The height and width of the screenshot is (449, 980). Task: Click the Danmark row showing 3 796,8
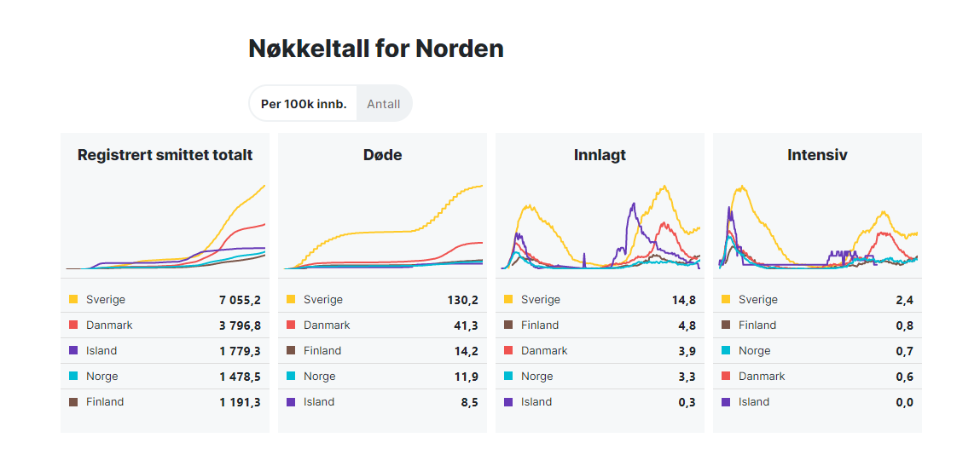[165, 325]
